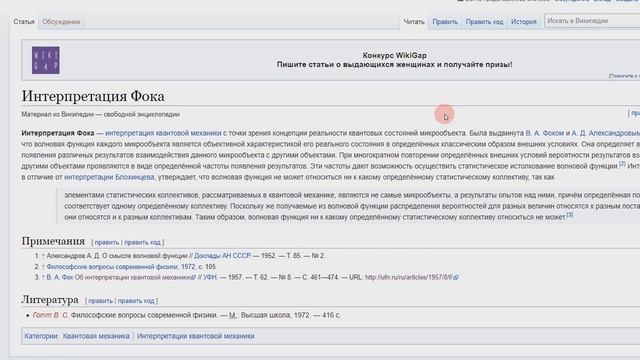Viewport: 640px width, 360px height.
Task: Open the УФН journal link
Action: [210, 278]
